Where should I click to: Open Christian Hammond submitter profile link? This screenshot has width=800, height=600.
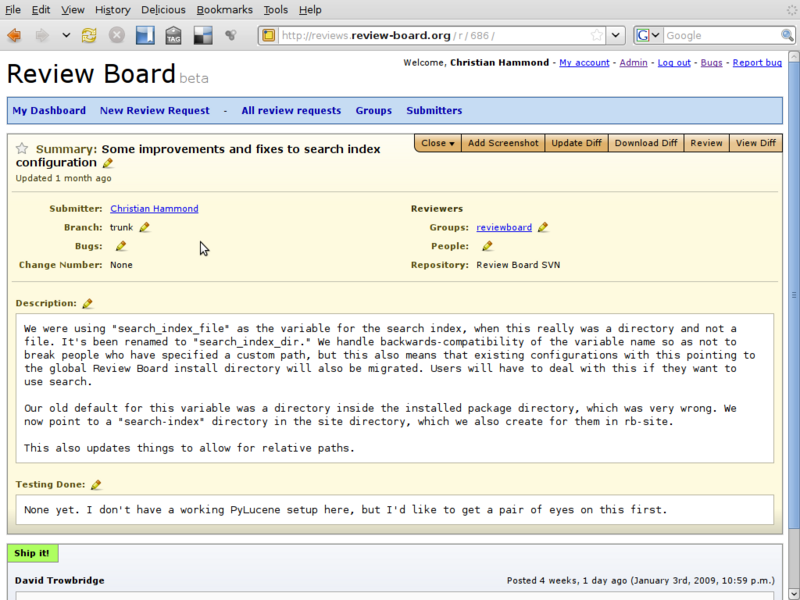(x=154, y=208)
